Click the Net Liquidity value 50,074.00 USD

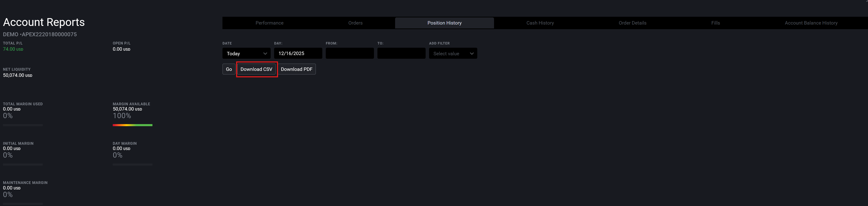click(17, 75)
